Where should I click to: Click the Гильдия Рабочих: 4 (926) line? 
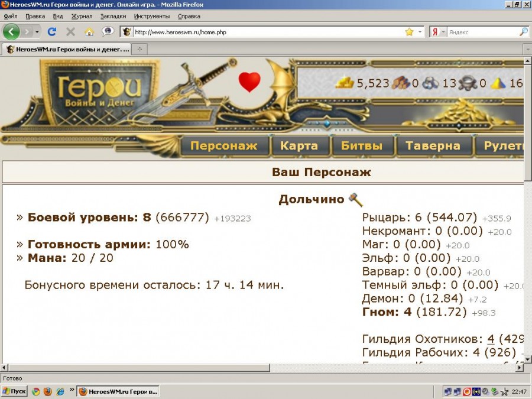point(439,352)
